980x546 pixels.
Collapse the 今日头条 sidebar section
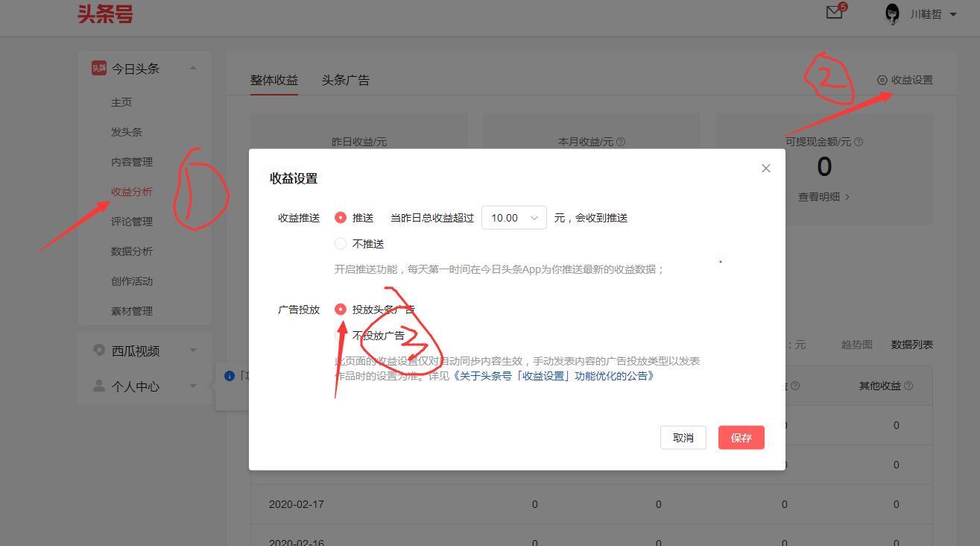pos(193,68)
